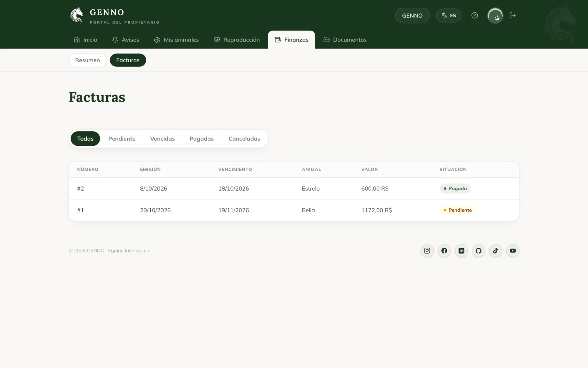
Task: Filter invoices by Pendiente
Action: [x=122, y=139]
